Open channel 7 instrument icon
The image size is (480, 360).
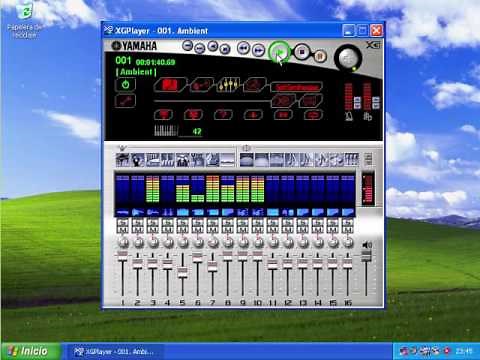(x=213, y=212)
